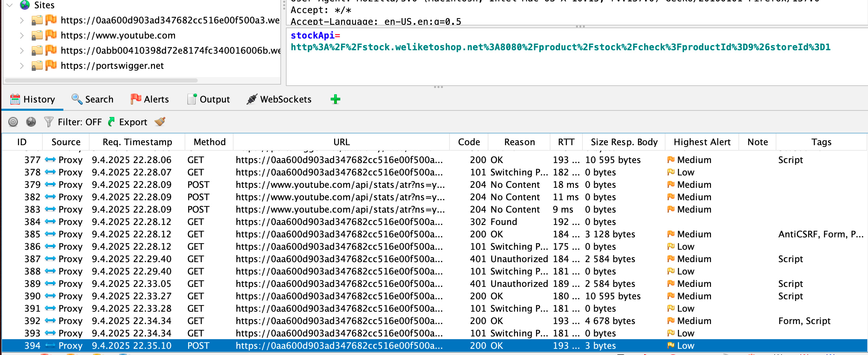Collapse the Sites root tree node
Viewport: 868px width, 355px height.
10,5
